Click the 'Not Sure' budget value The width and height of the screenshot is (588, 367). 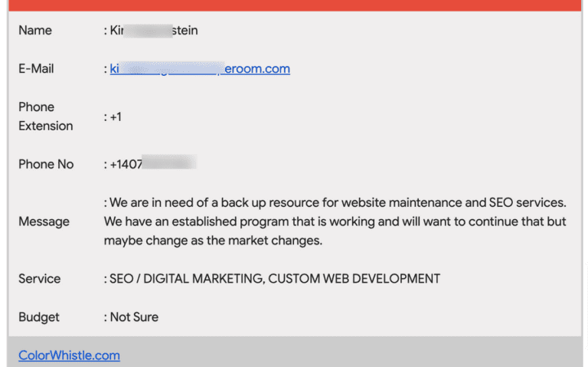pos(134,317)
